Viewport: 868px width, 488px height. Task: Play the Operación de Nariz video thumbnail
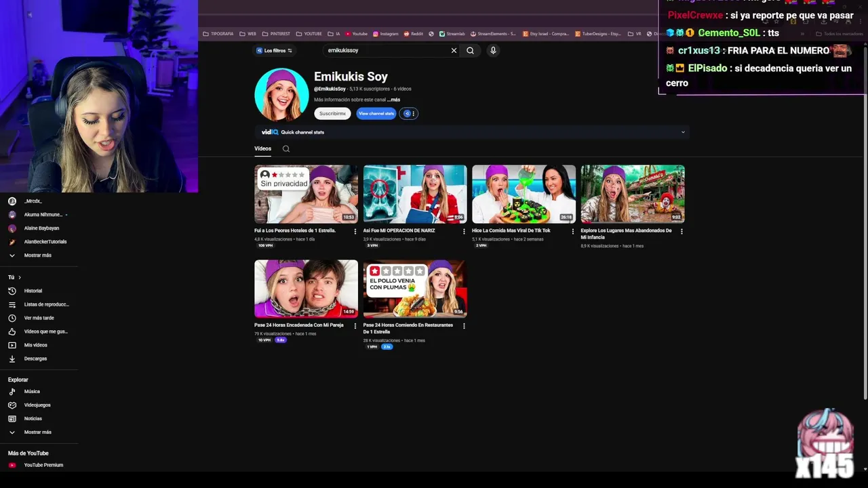[x=415, y=194]
